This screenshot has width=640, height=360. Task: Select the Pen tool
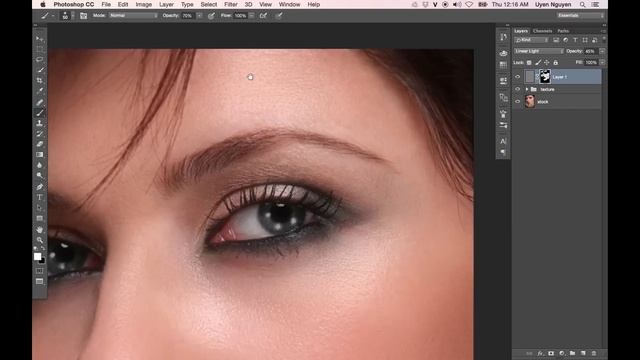40,187
